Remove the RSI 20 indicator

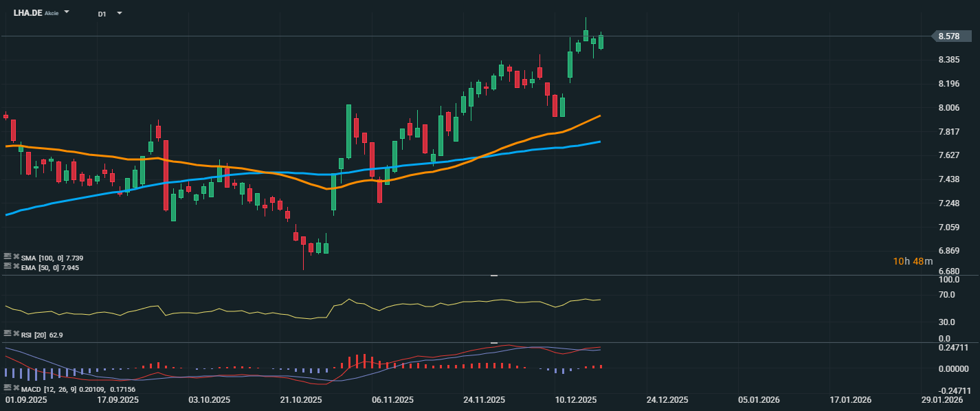pyautogui.click(x=16, y=335)
